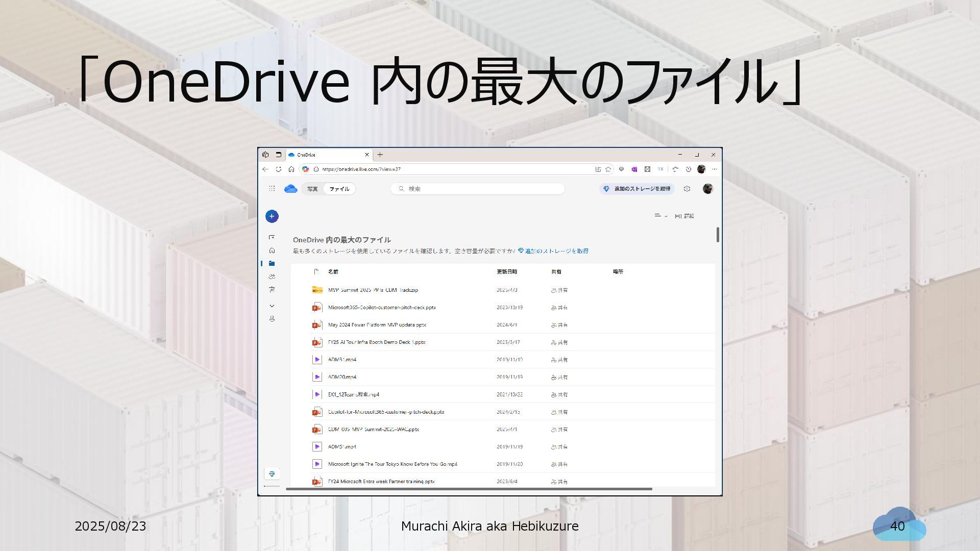Screen dimensions: 980x551
Task: Close the OneDrive browser tab
Action: tap(366, 155)
